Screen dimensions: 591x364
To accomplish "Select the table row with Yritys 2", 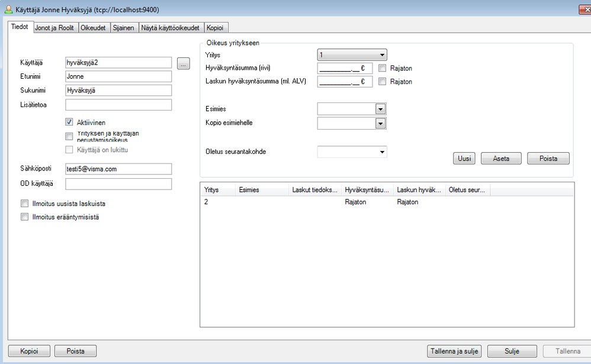I will coord(387,202).
